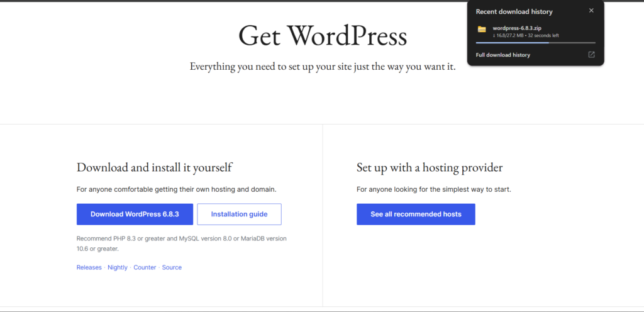This screenshot has width=644, height=312.
Task: Click the zip folder icon beside wordpress-6.8.3.zip
Action: tap(482, 29)
